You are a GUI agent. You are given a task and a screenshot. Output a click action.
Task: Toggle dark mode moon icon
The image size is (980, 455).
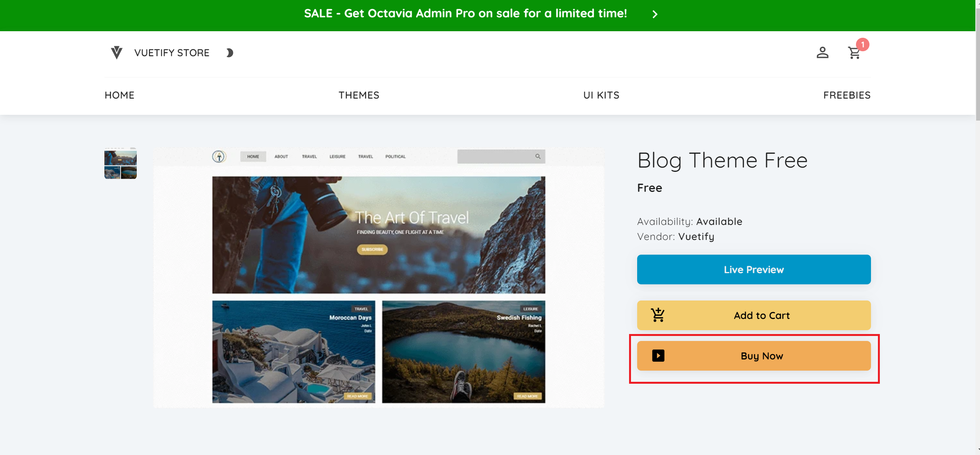click(x=230, y=53)
